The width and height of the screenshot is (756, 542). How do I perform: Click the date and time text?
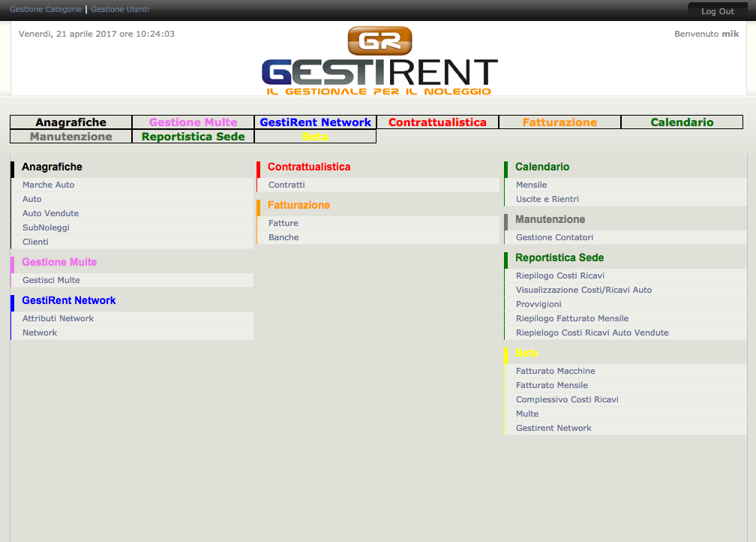tap(97, 34)
